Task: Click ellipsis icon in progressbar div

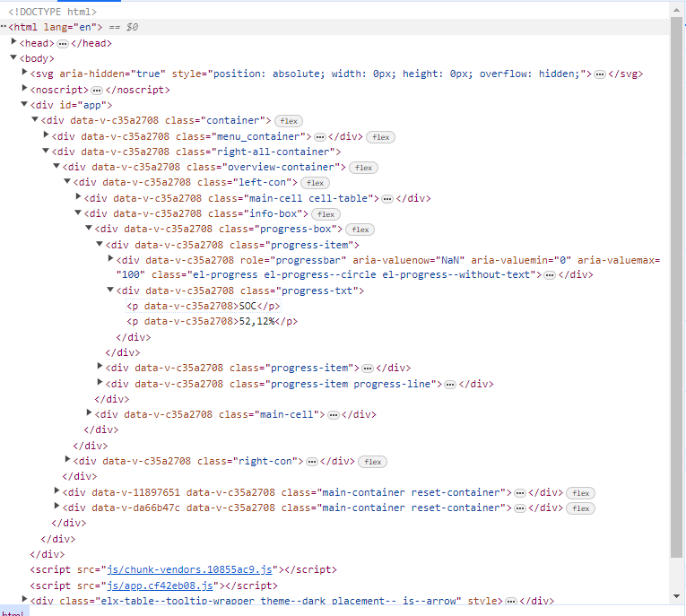Action: pyautogui.click(x=550, y=275)
